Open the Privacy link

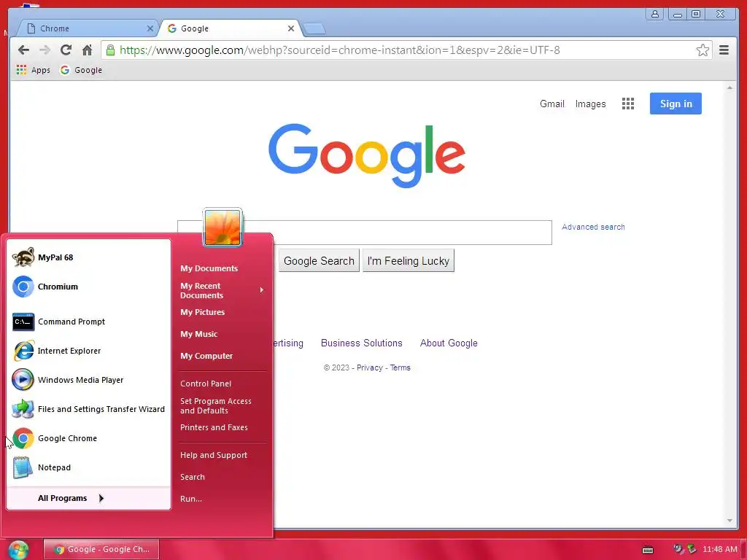[370, 367]
